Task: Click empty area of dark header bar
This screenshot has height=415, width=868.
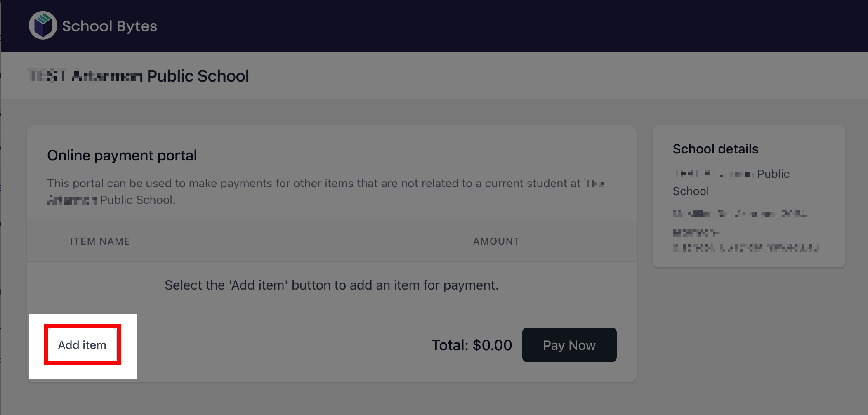Action: [x=495, y=26]
